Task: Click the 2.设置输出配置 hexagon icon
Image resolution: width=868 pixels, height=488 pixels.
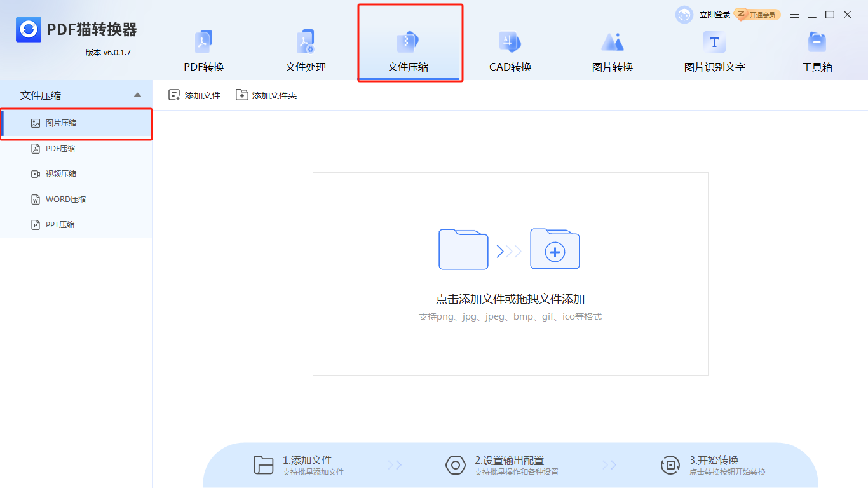Action: (x=456, y=465)
